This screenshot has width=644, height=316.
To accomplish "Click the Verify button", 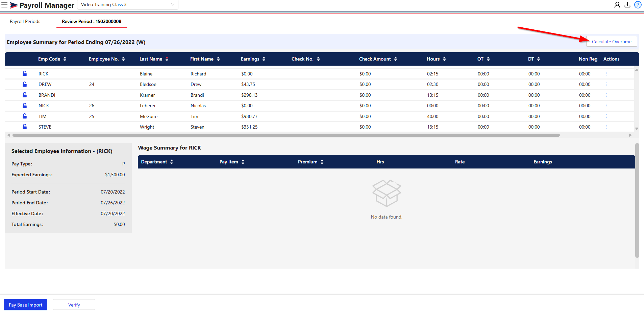I will tap(74, 305).
